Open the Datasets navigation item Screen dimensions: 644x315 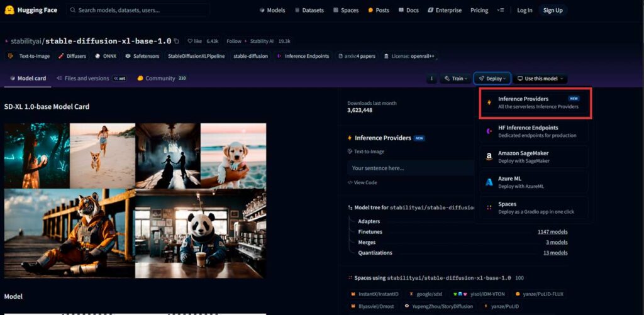pyautogui.click(x=309, y=10)
